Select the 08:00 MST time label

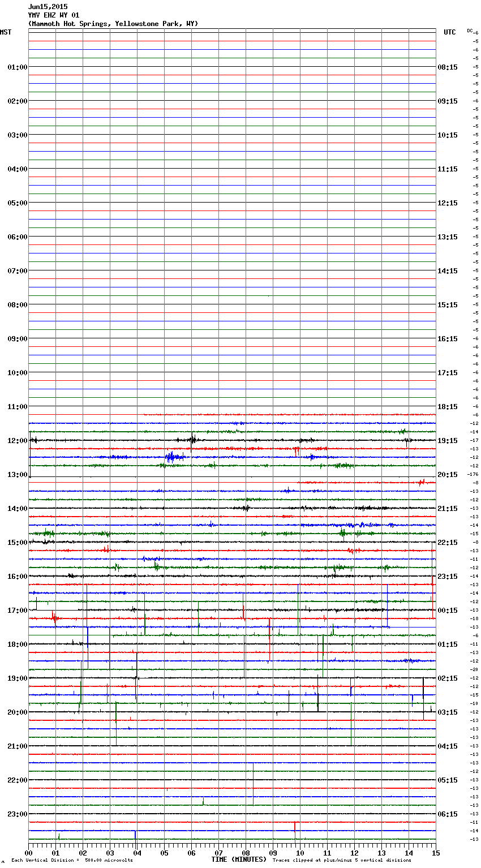coord(18,305)
